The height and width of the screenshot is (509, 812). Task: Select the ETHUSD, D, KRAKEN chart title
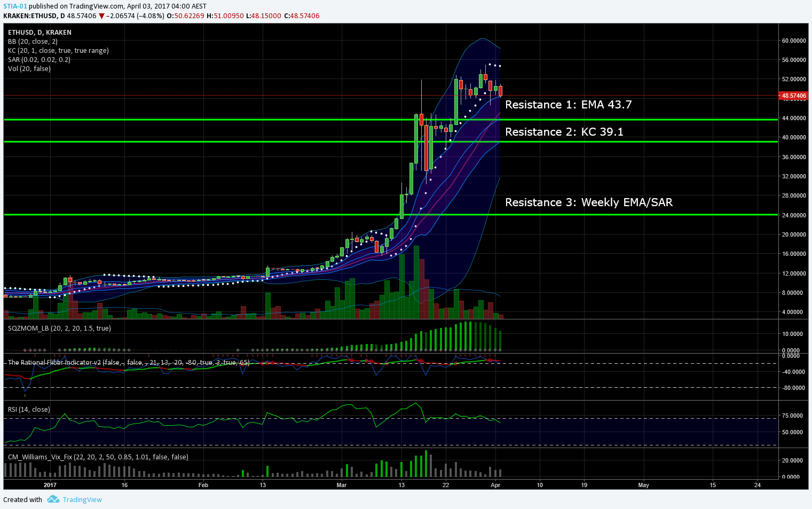point(40,33)
